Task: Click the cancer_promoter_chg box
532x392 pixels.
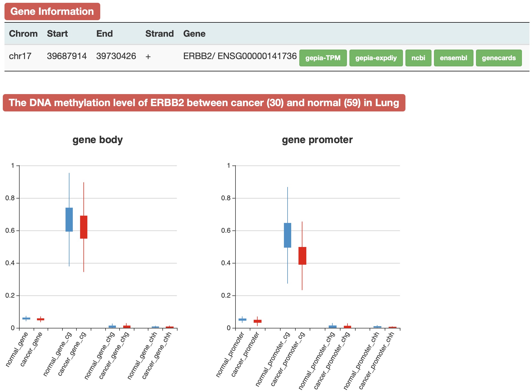Action: 347,327
